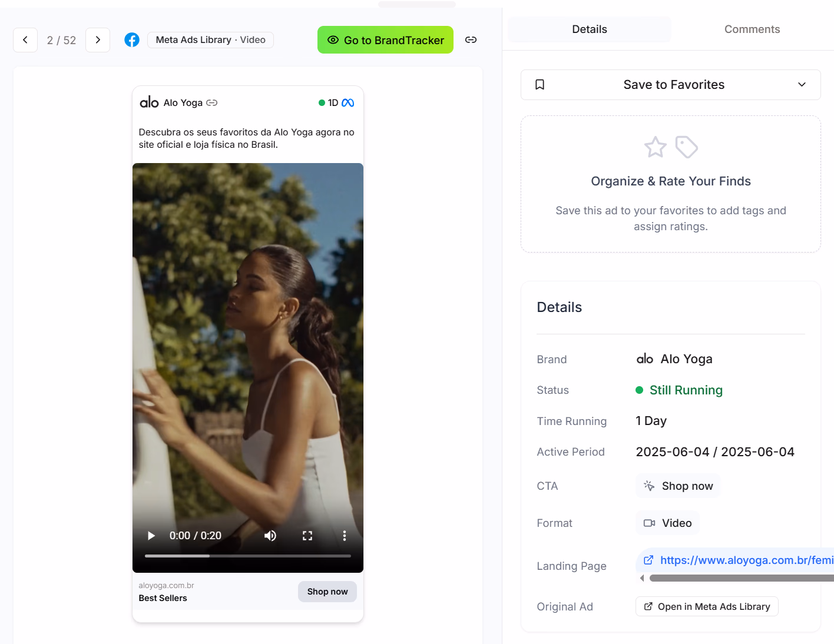The width and height of the screenshot is (834, 644).
Task: Click the Time Running label
Action: 571,421
